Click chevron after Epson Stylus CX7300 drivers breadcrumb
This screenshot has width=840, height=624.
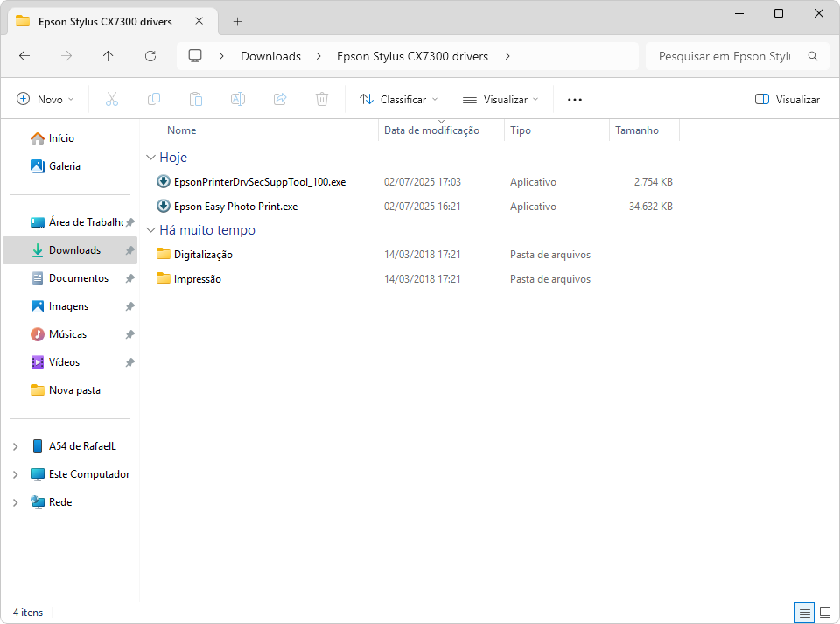(507, 56)
